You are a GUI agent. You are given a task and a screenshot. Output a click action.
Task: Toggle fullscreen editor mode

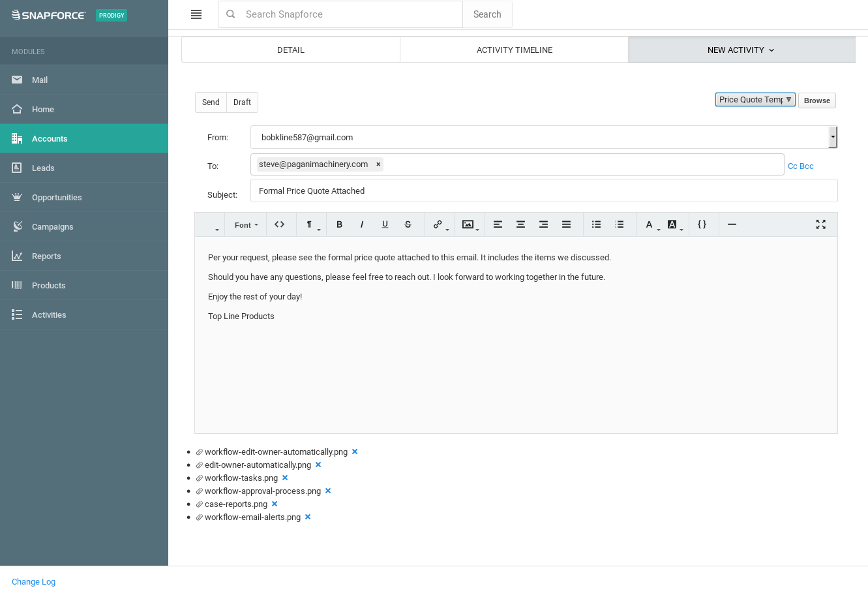[821, 224]
